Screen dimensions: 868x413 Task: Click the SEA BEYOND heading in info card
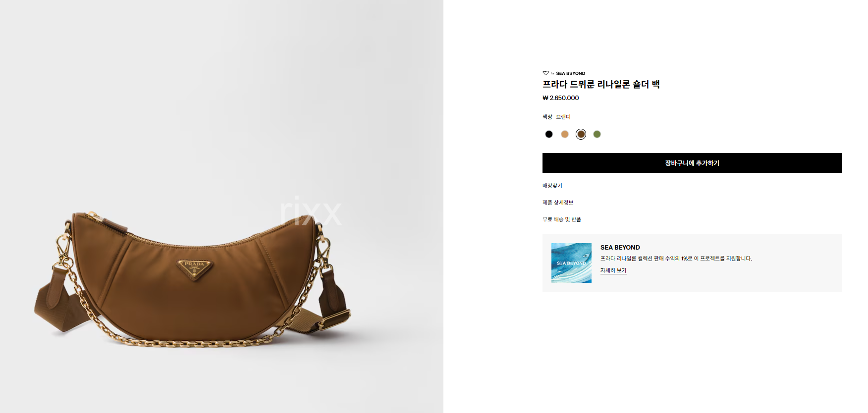pyautogui.click(x=620, y=248)
